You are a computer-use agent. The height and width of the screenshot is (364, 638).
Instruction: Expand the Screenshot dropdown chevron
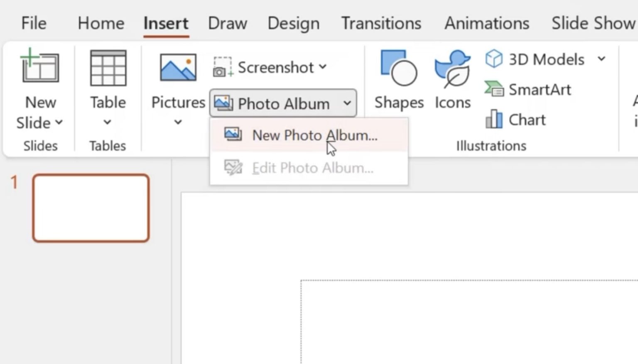(323, 66)
